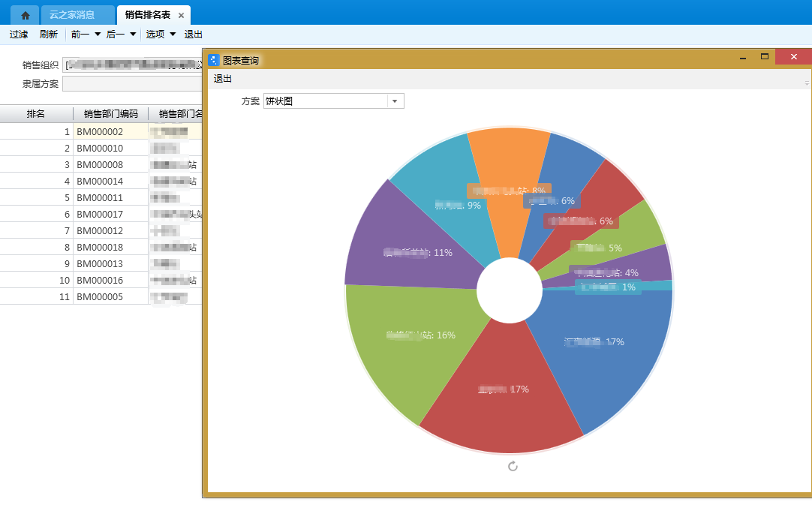Image resolution: width=812 pixels, height=514 pixels.
Task: Expand the 前一 dropdown arrow
Action: (98, 34)
